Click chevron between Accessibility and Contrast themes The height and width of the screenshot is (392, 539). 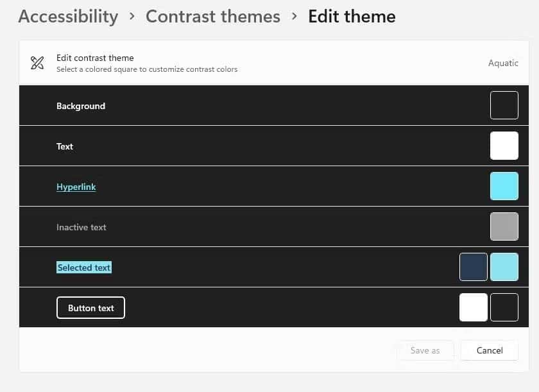pyautogui.click(x=132, y=16)
